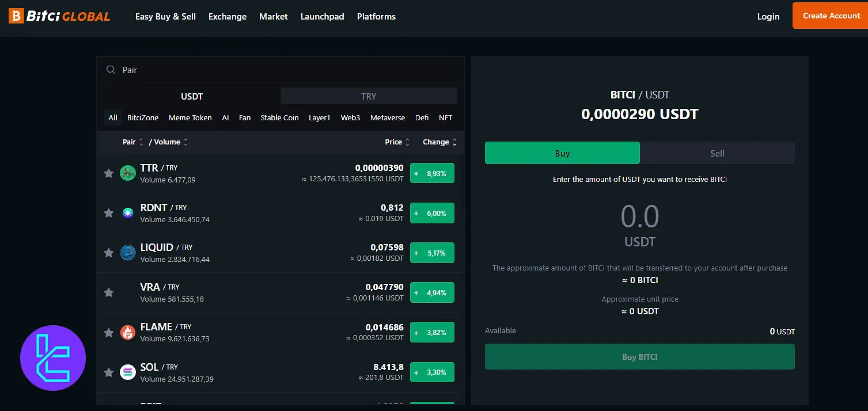
Task: Switch to the TRY market tab
Action: tap(369, 96)
